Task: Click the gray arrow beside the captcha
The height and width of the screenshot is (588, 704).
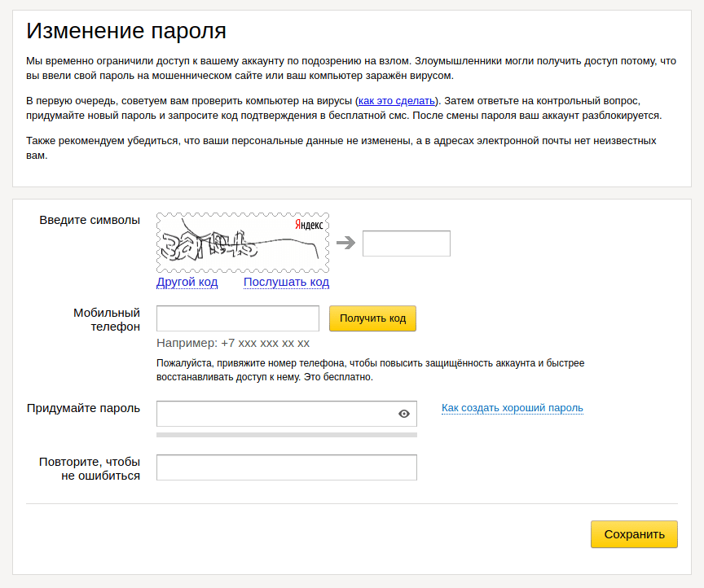Action: pyautogui.click(x=346, y=243)
